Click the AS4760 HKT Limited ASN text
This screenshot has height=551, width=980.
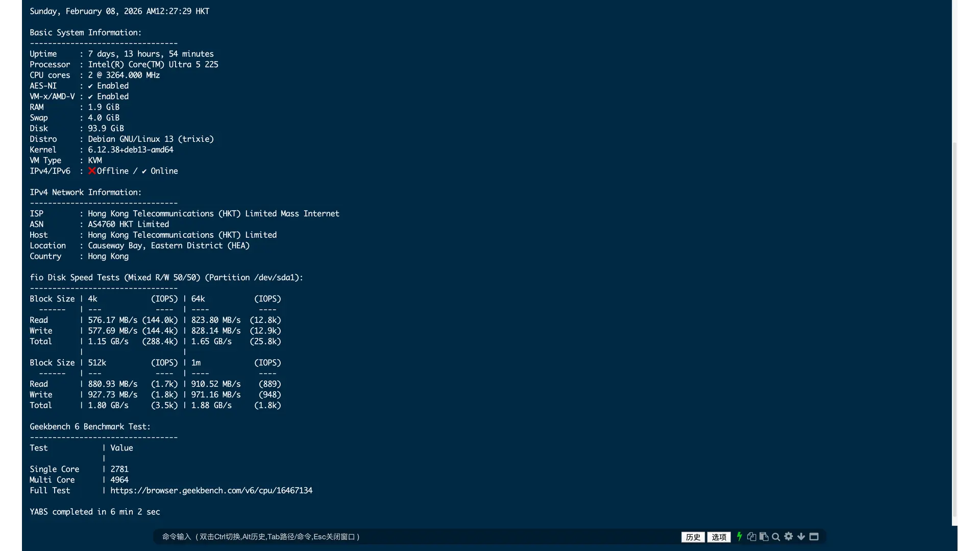coord(128,224)
